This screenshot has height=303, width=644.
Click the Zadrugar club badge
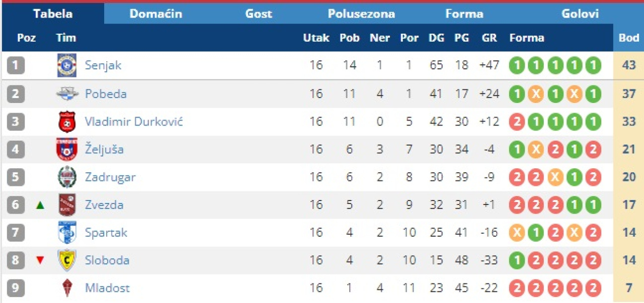(x=66, y=177)
